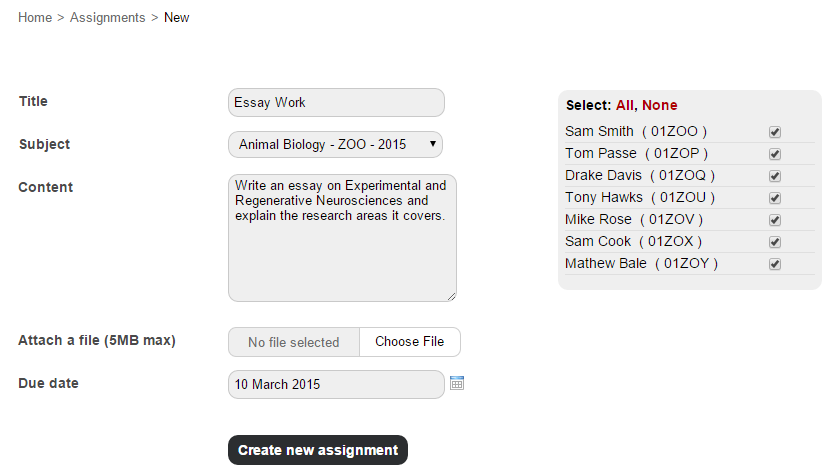Uncheck the Sam Smith checkbox
Image resolution: width=830 pixels, height=473 pixels.
(x=775, y=132)
